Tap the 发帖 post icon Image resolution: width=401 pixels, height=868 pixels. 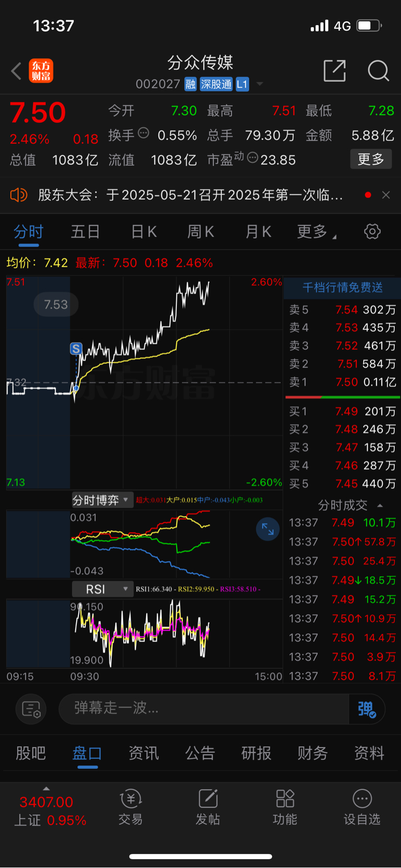pyautogui.click(x=208, y=807)
